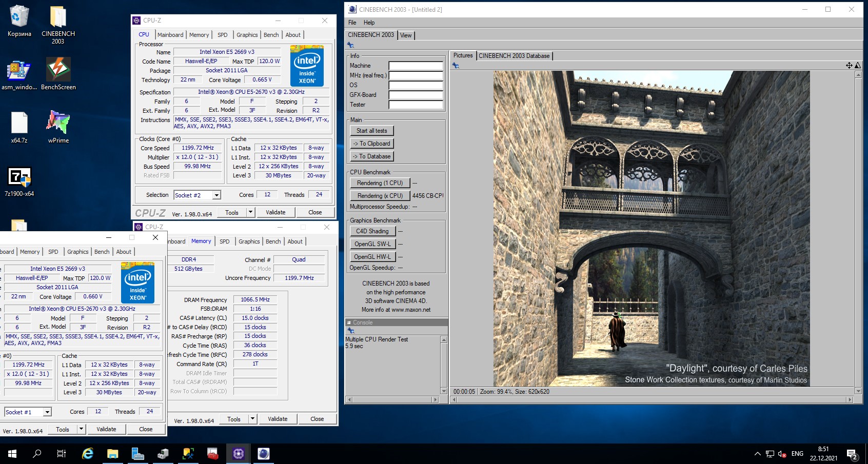Click the picture viewer horizontal scrollbar
The width and height of the screenshot is (868, 464).
[652, 399]
